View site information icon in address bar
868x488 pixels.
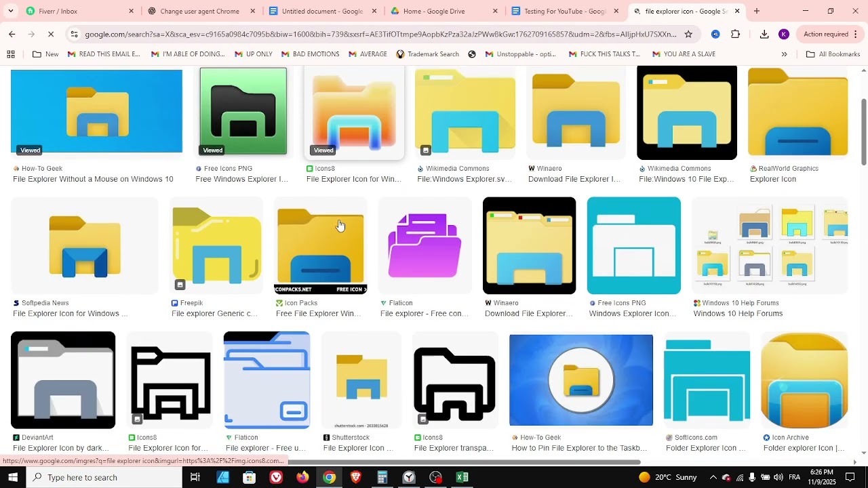pos(74,34)
